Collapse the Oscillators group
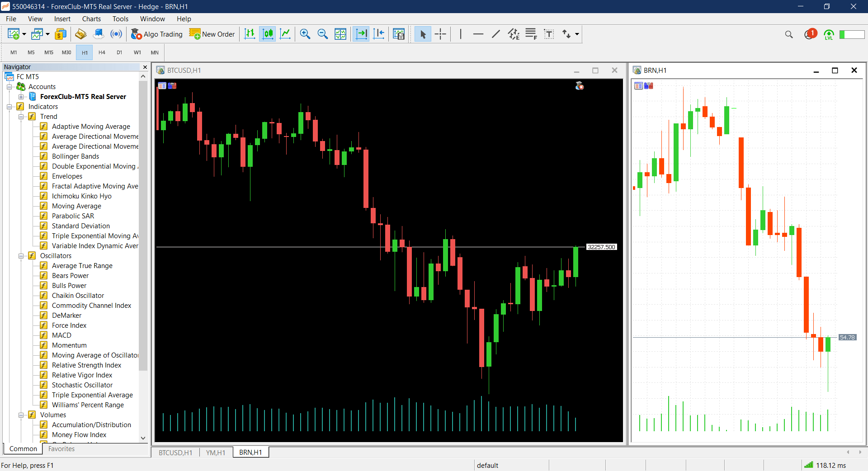Screen dimensions: 868x471 (x=22, y=255)
